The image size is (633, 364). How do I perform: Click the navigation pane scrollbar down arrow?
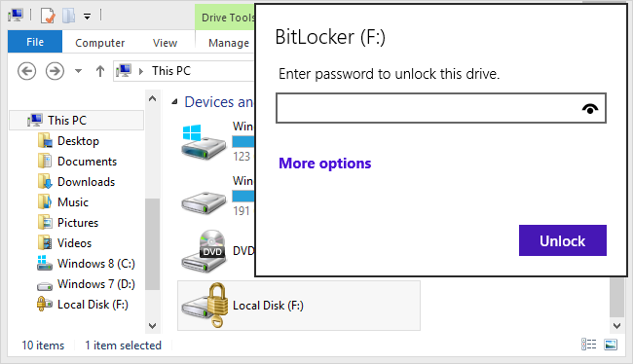[x=152, y=326]
